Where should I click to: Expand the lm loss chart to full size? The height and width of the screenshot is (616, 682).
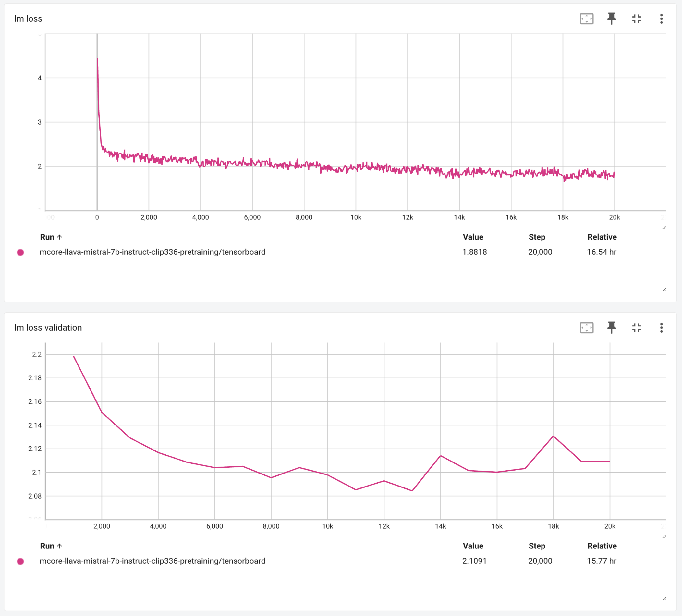coord(637,19)
